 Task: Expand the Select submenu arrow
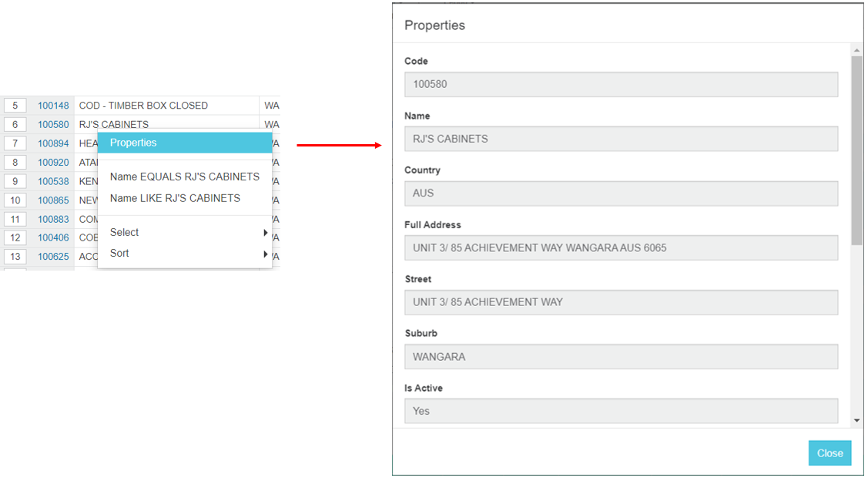[265, 233]
